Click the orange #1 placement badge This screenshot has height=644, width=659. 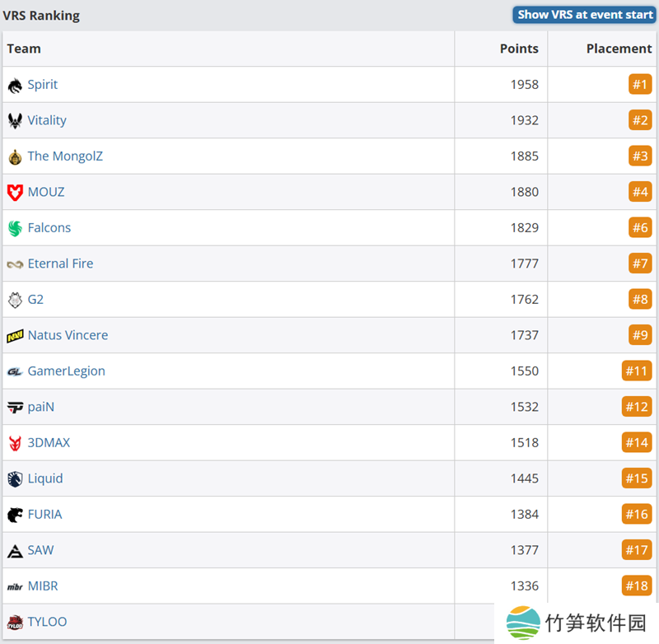(x=640, y=85)
